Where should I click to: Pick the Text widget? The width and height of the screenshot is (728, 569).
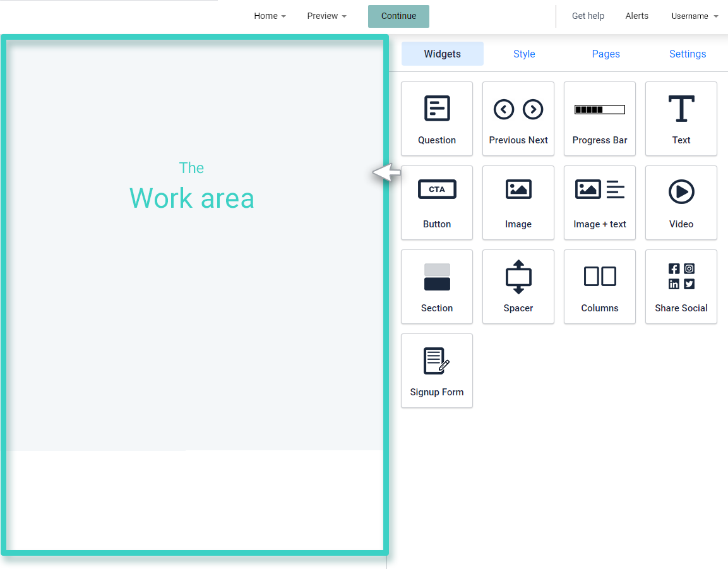[681, 119]
